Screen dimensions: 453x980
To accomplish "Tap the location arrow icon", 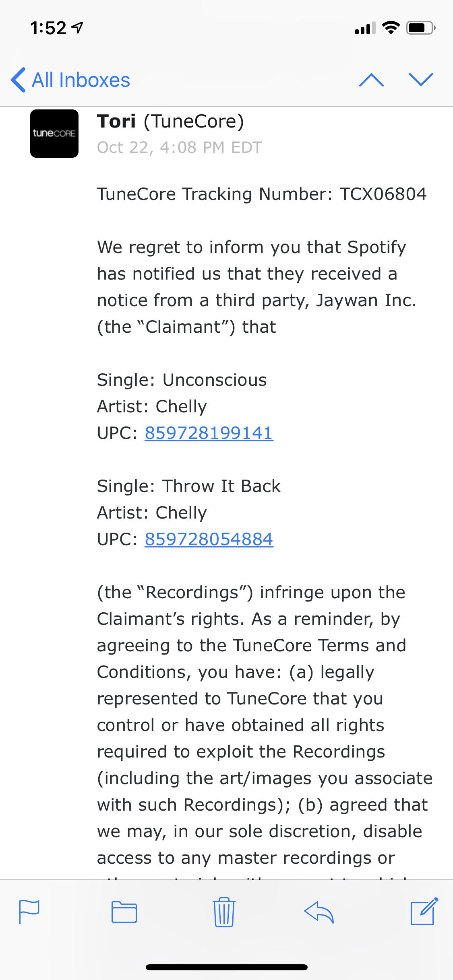I will (x=77, y=28).
